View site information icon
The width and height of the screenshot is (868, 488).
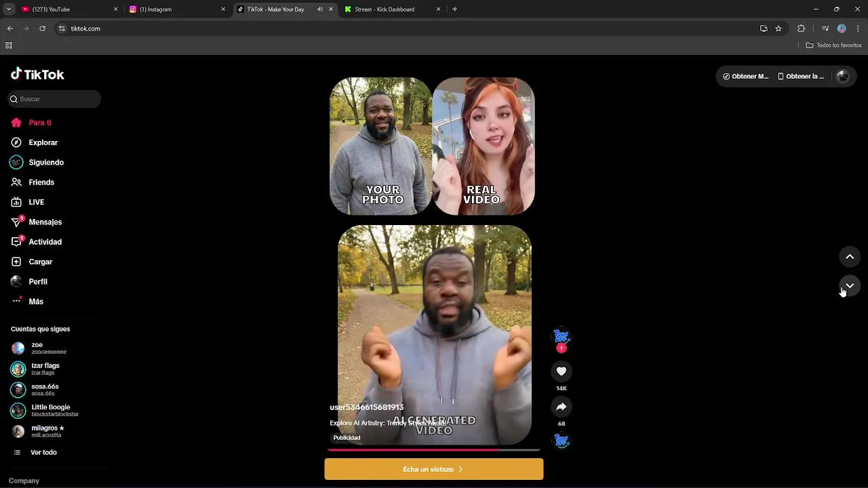tap(62, 28)
